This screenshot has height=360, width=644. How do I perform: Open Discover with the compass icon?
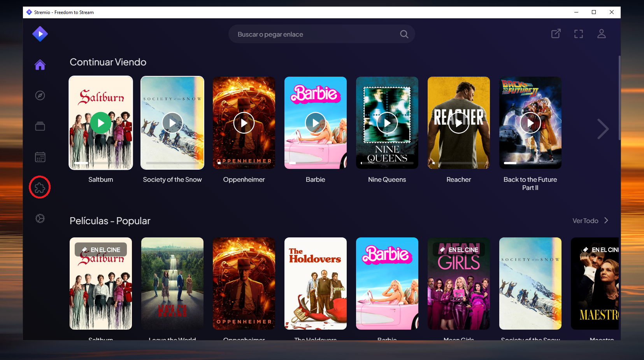point(40,95)
